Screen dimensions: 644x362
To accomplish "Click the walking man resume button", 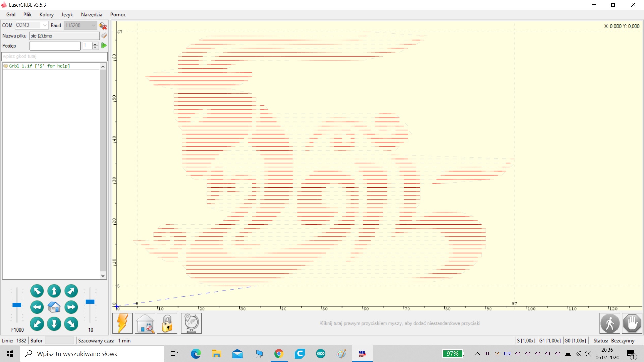I will [x=610, y=323].
